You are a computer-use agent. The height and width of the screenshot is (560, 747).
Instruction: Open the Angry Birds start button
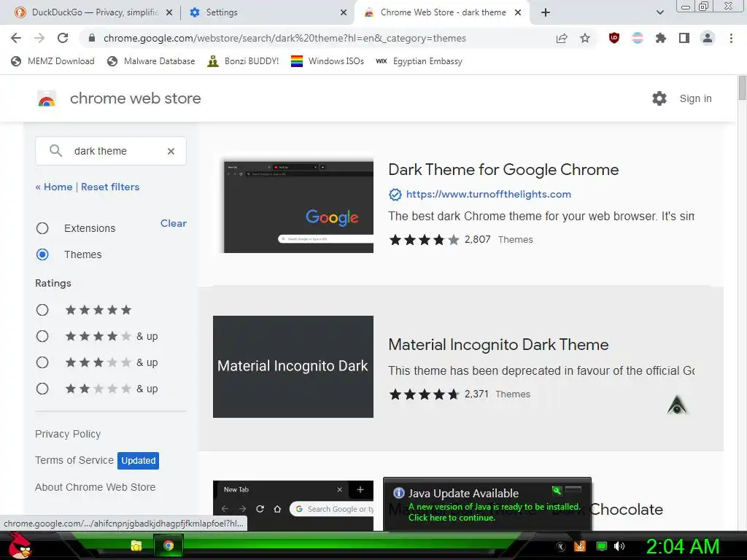(20, 545)
